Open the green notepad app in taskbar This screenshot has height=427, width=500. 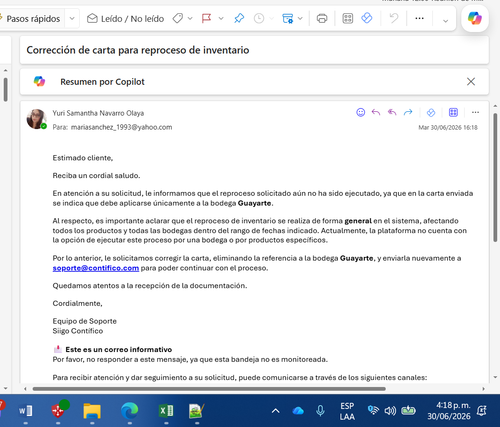[196, 411]
